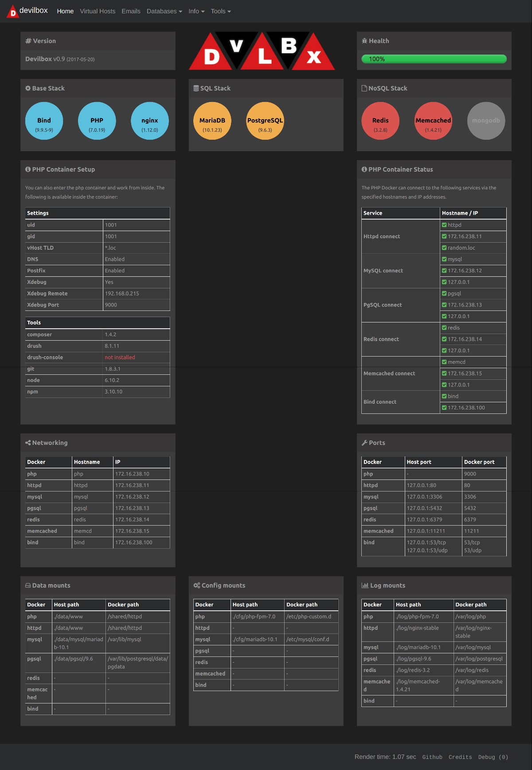Toggle the 172.16.238.100 checkmark
The image size is (532, 770).
(x=444, y=408)
